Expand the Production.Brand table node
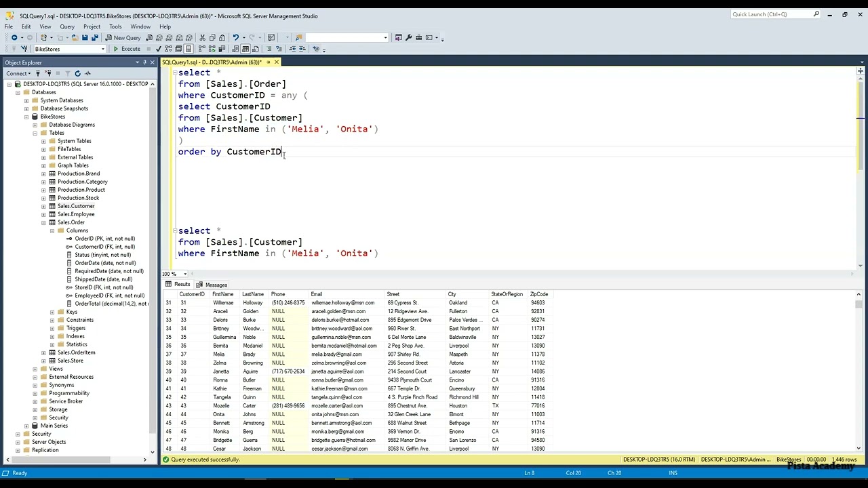Viewport: 868px width, 488px height. click(44, 174)
